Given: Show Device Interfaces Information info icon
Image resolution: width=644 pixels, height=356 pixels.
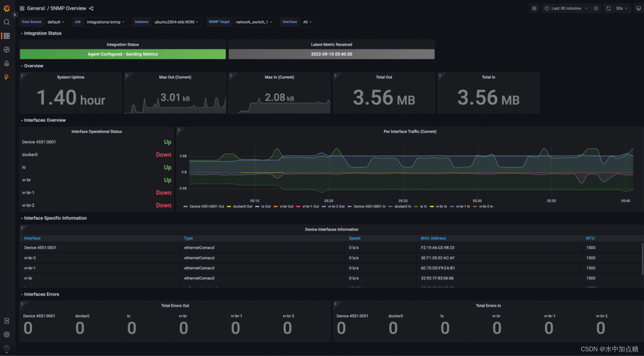Looking at the screenshot, I should 22,227.
